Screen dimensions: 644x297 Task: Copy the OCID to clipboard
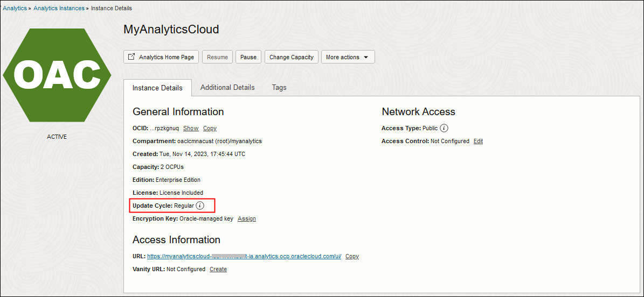pyautogui.click(x=210, y=128)
